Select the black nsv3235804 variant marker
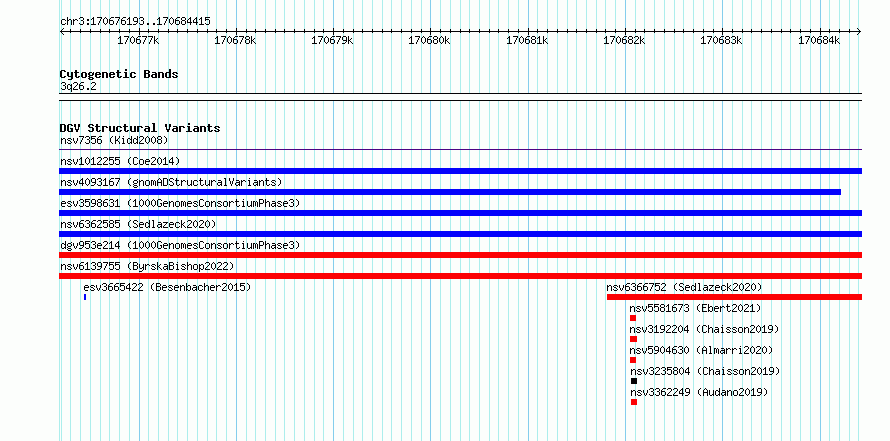 point(634,381)
